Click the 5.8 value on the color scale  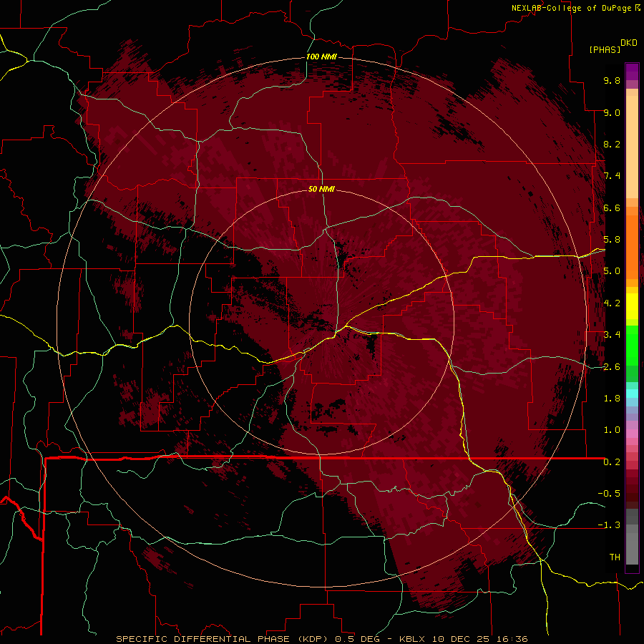[x=612, y=240]
